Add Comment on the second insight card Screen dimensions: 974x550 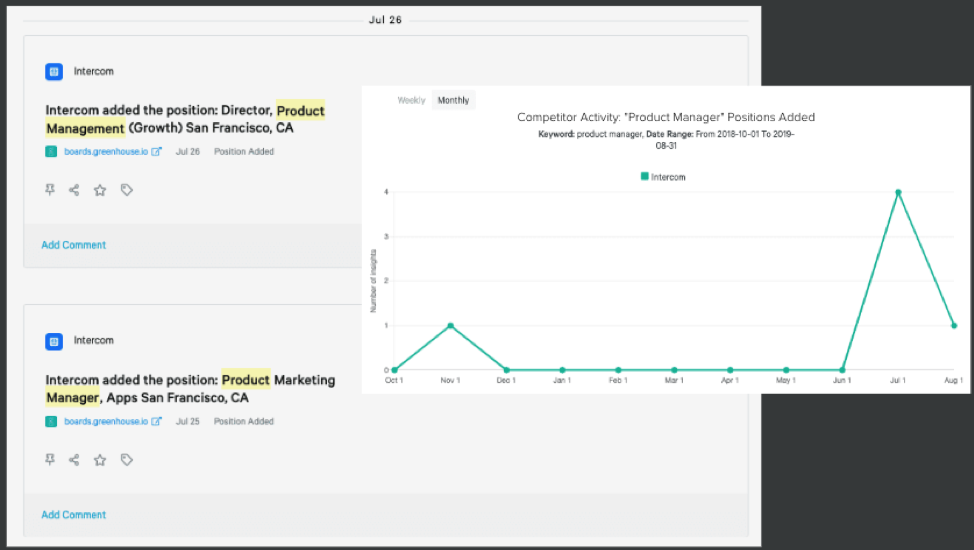click(x=73, y=515)
